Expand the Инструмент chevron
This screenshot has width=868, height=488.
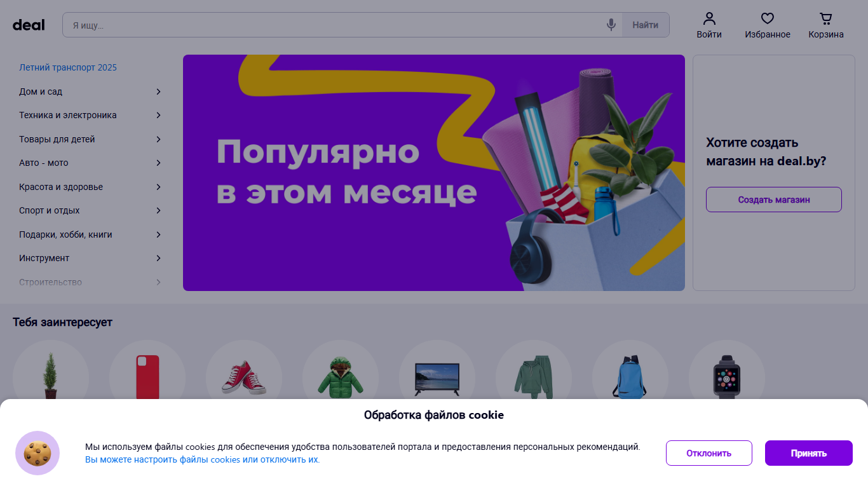click(158, 258)
